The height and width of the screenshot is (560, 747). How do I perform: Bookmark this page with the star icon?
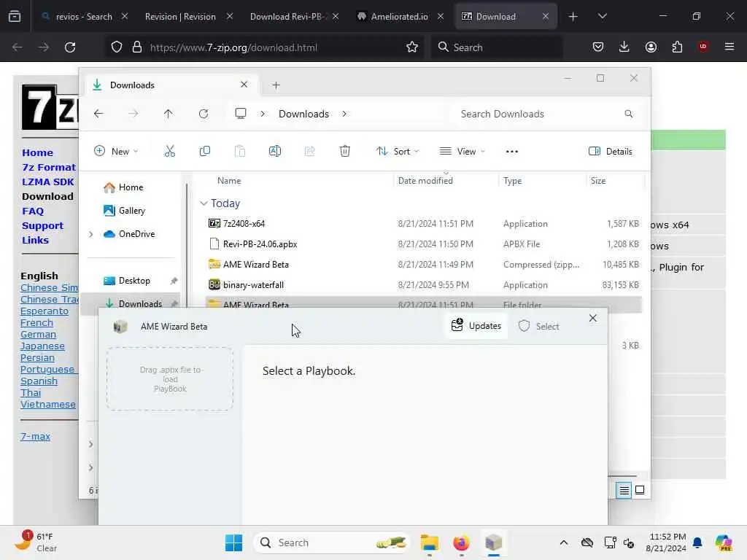click(412, 47)
